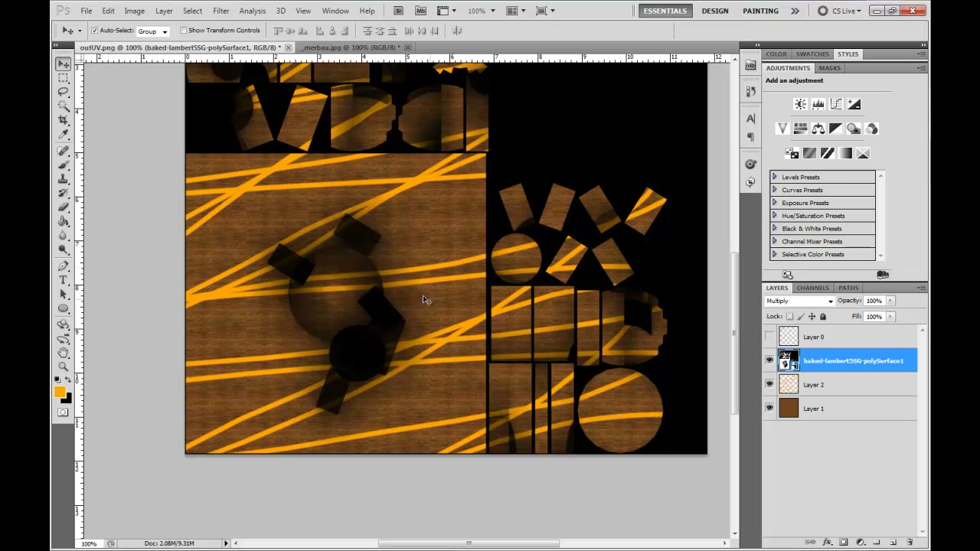Select the Lasso tool
Screen dimensions: 980x551
(x=64, y=92)
